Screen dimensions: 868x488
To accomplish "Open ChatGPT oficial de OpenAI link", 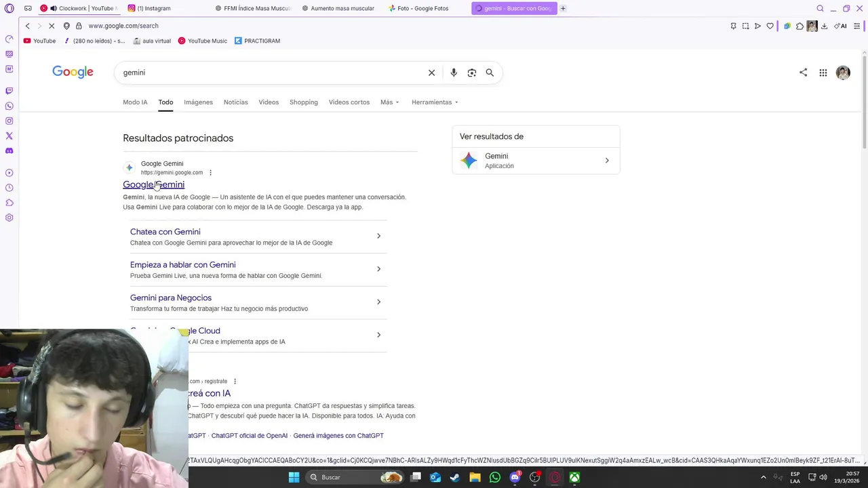I will pos(250,436).
